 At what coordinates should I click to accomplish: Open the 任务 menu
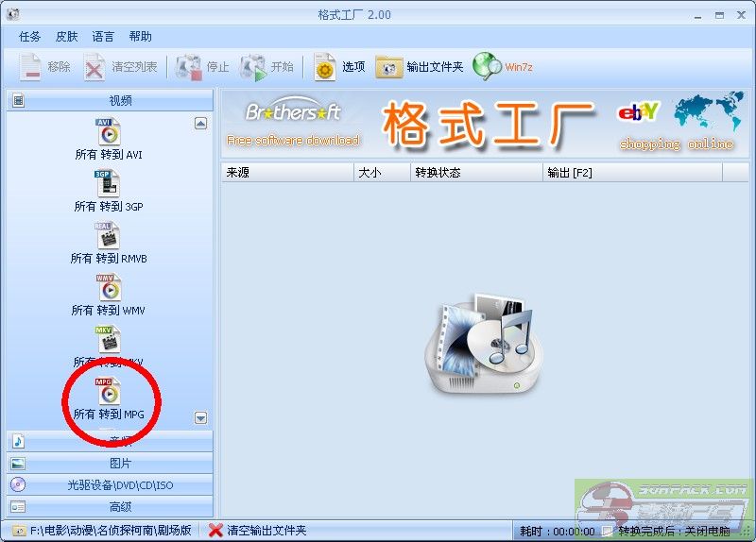click(x=29, y=37)
